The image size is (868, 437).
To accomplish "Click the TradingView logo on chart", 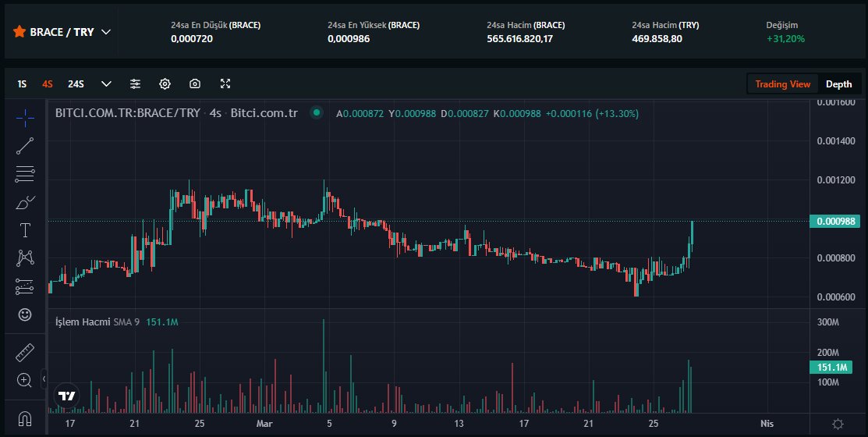I will point(66,396).
